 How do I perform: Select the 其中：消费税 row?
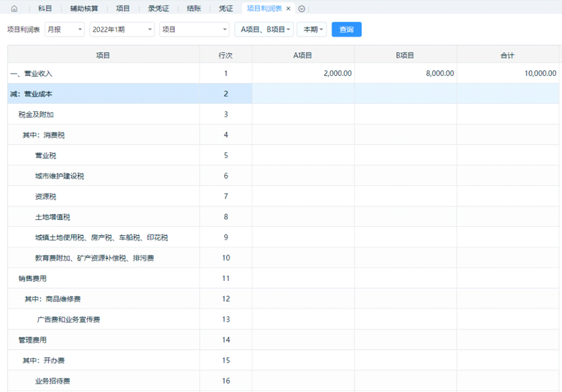pos(283,135)
